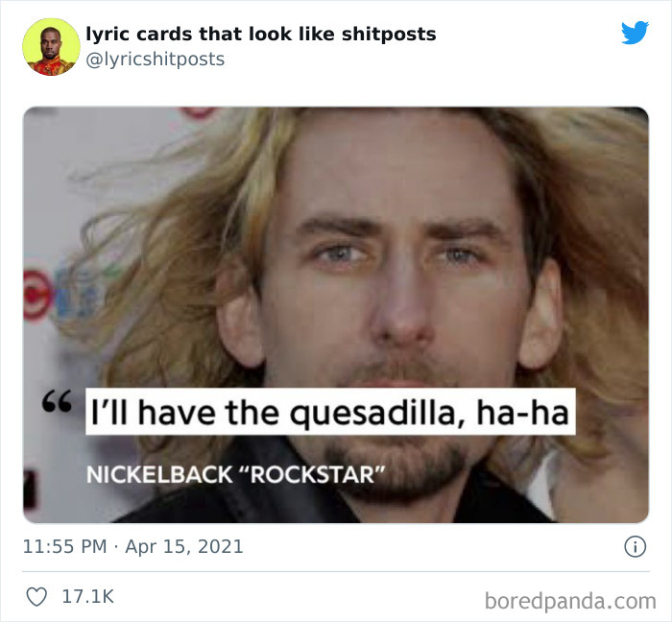Click the boredpanda.com watermark

[x=570, y=601]
